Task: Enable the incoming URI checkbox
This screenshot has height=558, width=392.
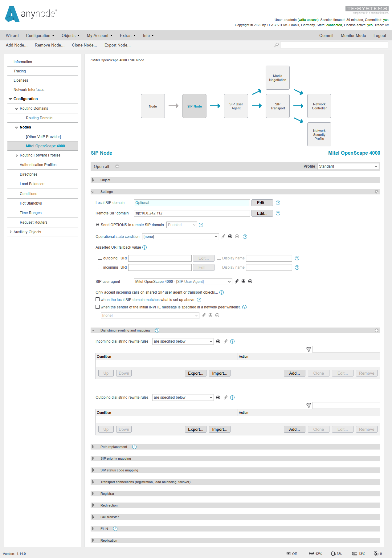Action: click(x=100, y=267)
